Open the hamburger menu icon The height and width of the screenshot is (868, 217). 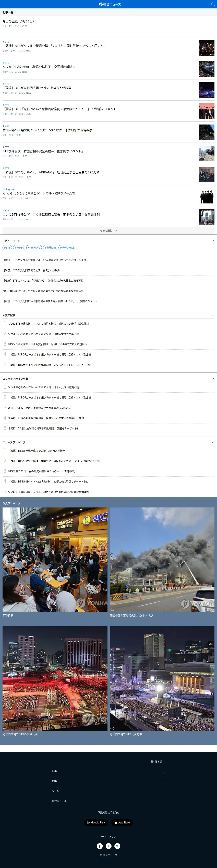point(4,4)
